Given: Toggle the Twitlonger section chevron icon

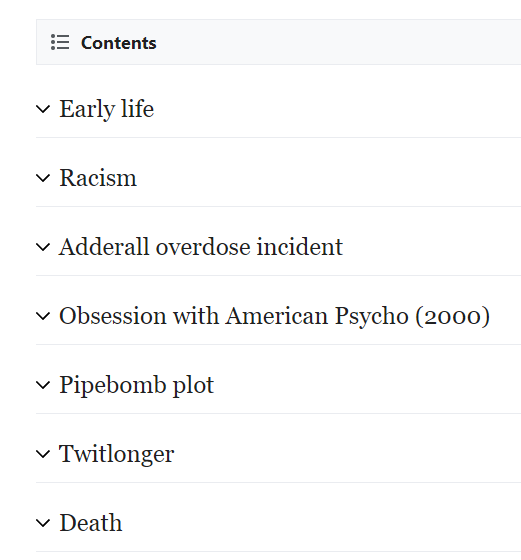Looking at the screenshot, I should [x=43, y=454].
